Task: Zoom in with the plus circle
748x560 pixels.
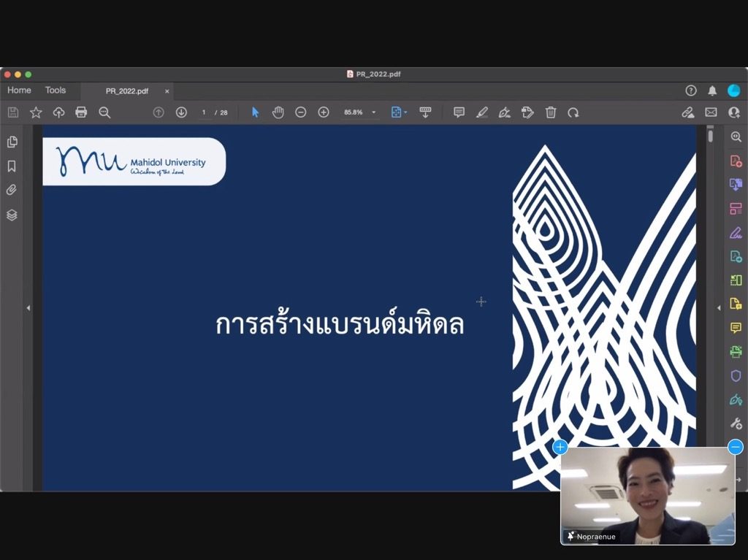Action: pos(324,112)
